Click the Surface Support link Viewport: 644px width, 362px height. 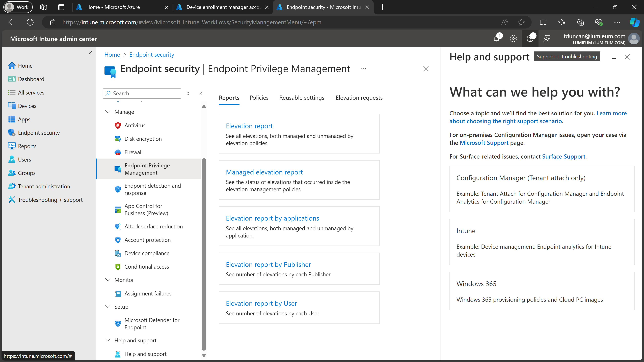(563, 156)
